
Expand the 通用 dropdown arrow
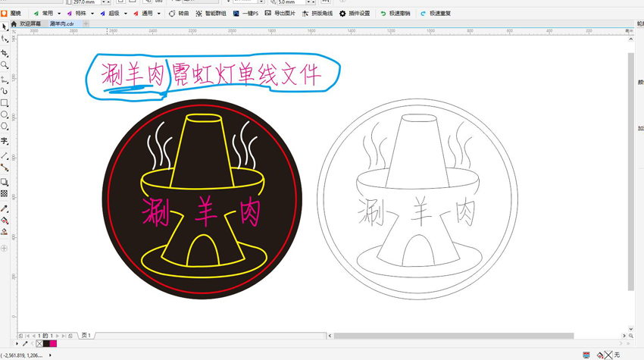(x=159, y=14)
